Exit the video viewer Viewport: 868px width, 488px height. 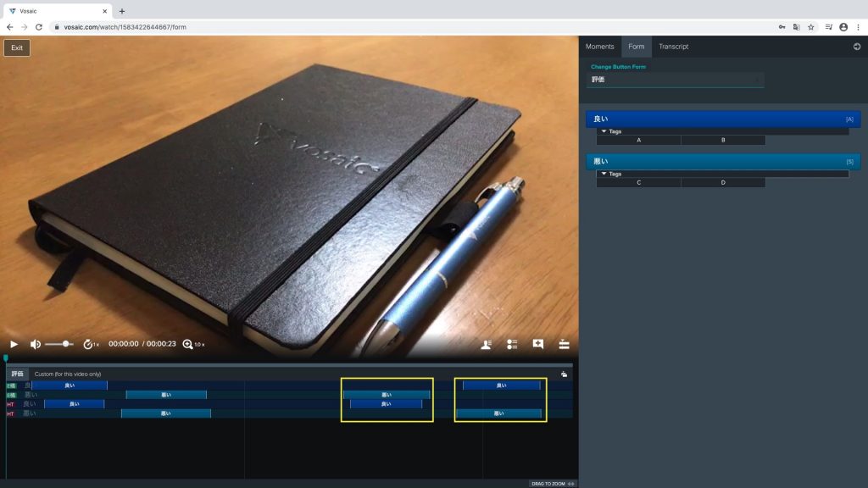point(17,47)
